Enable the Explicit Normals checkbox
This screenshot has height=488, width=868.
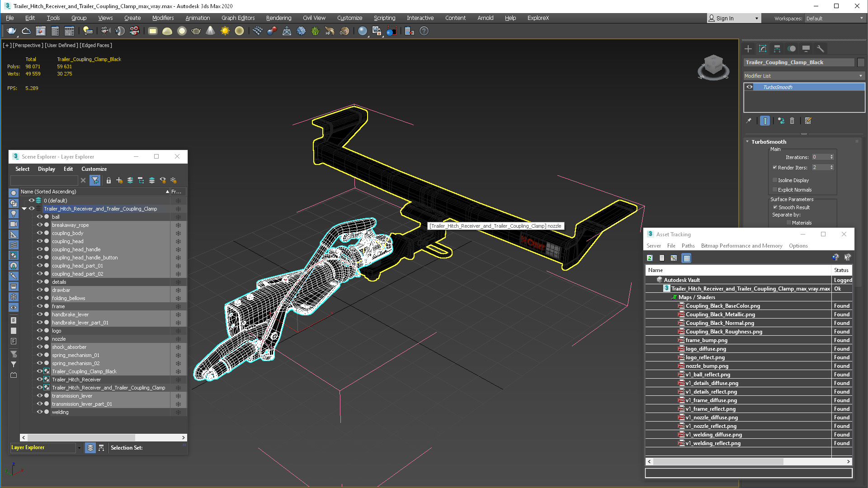pyautogui.click(x=775, y=190)
